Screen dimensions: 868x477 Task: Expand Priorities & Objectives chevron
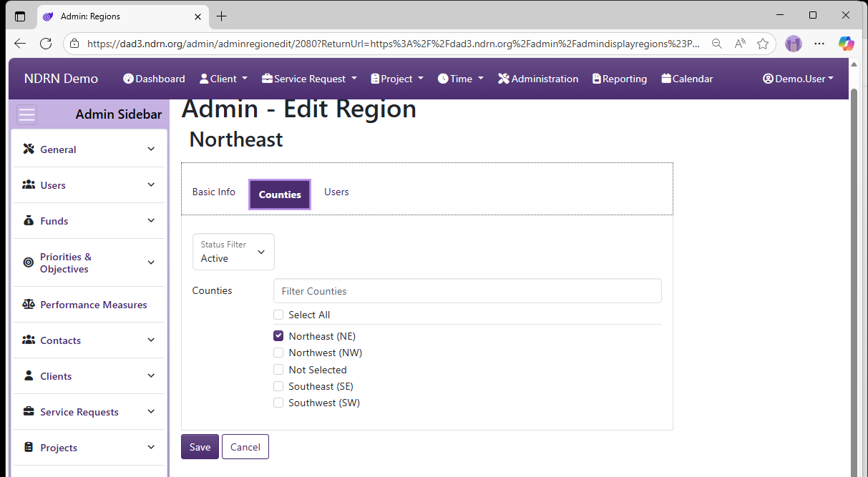[x=151, y=262]
